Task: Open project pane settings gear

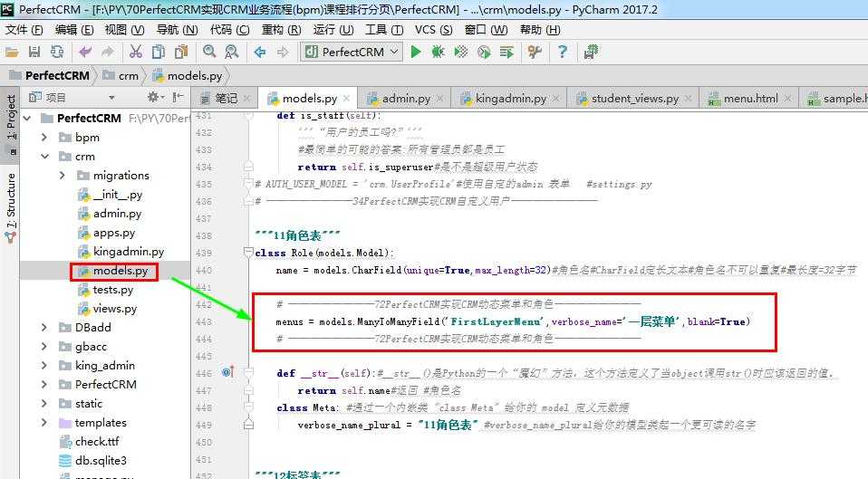Action: 153,98
